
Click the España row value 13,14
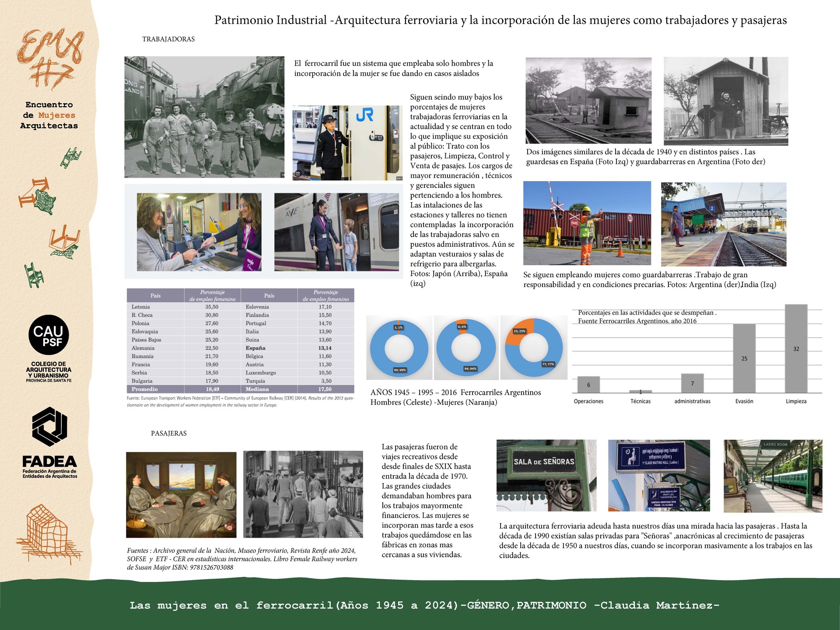325,348
